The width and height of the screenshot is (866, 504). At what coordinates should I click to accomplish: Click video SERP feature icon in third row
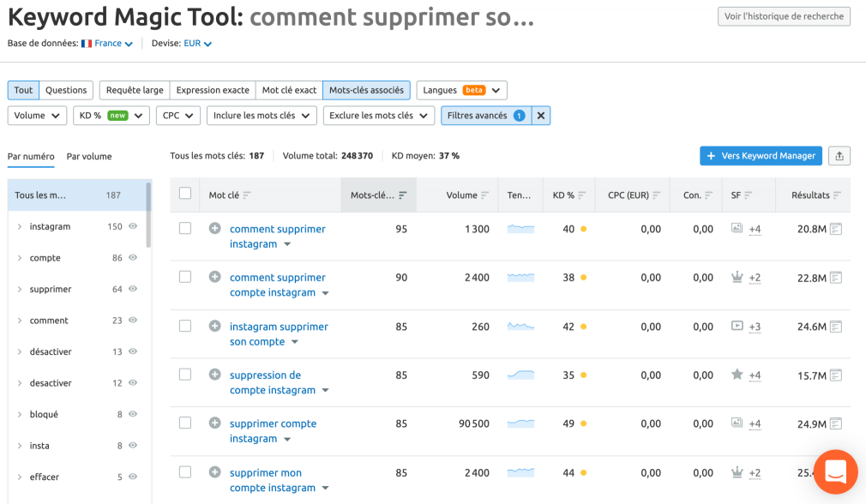coord(737,325)
